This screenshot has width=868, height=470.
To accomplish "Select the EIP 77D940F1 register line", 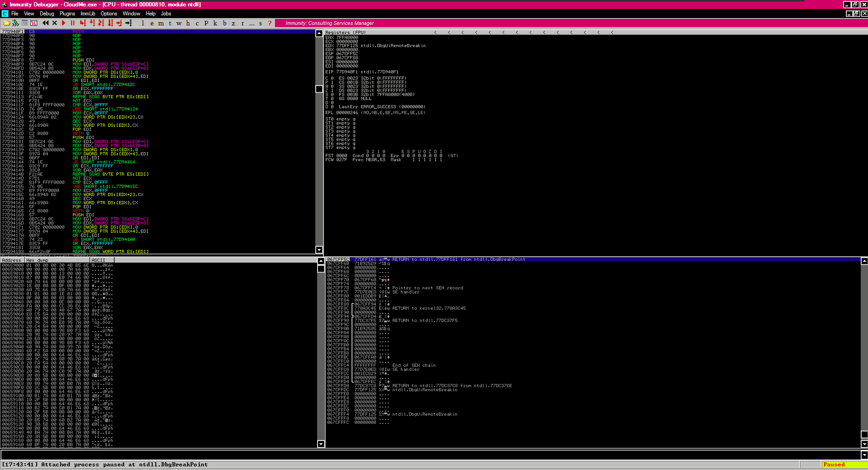I will tap(362, 72).
